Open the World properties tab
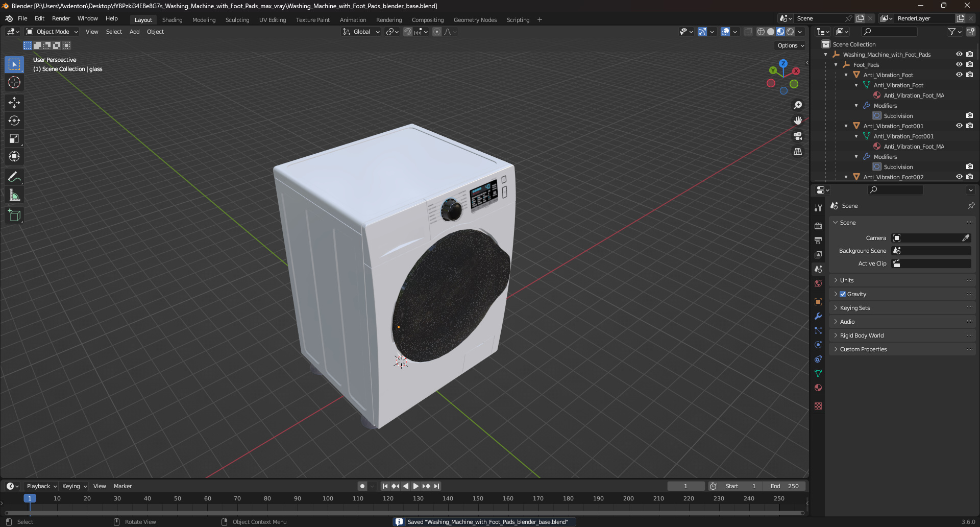Image resolution: width=980 pixels, height=527 pixels. click(818, 283)
